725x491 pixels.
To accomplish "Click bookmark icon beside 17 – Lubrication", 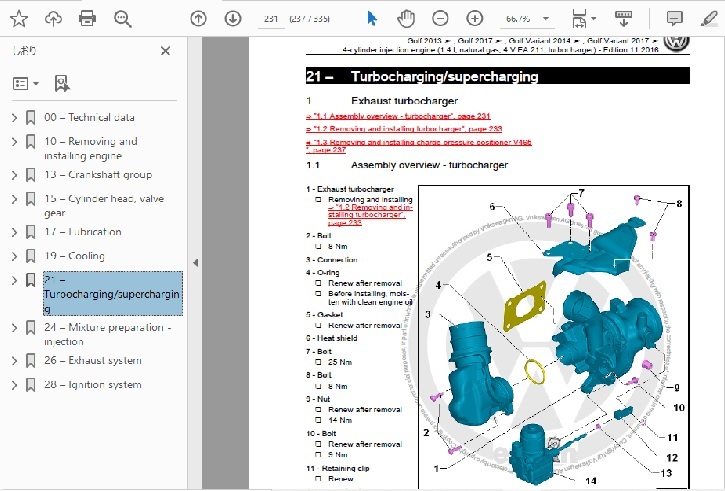I will (31, 232).
